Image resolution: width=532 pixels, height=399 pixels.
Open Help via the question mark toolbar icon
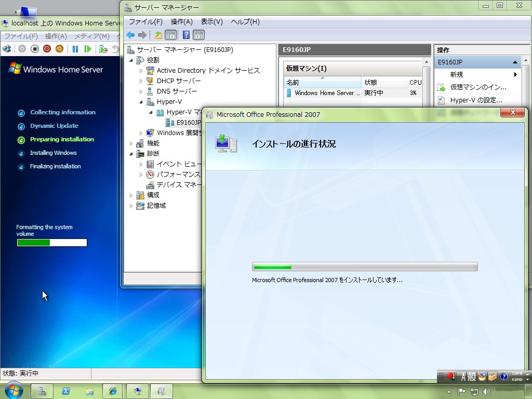pyautogui.click(x=187, y=35)
